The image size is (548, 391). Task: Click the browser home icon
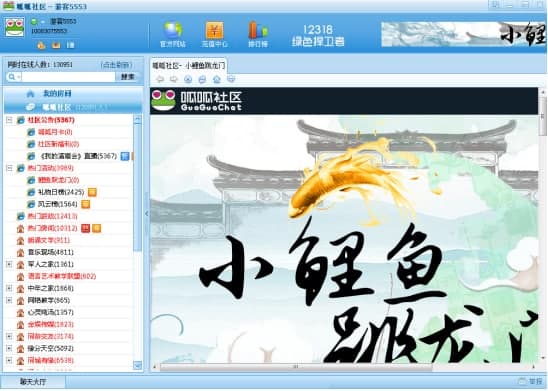click(x=217, y=79)
